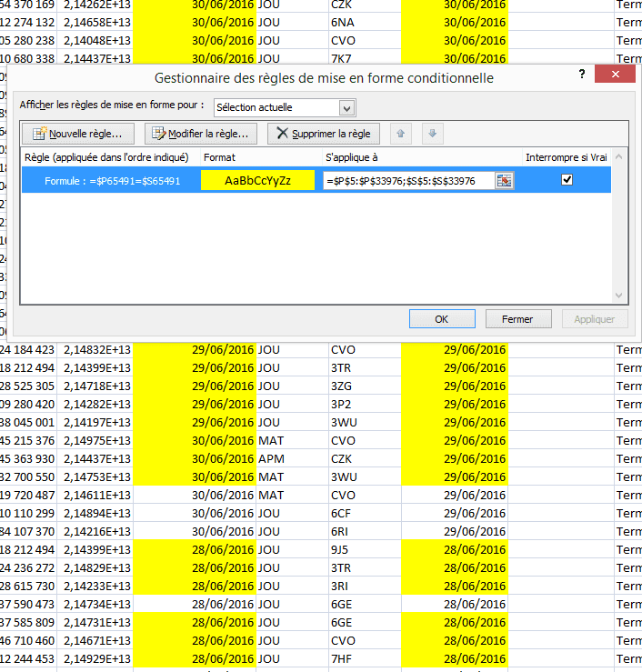Select the APM cell in spreadsheet
The image size is (642, 672).
tap(271, 458)
